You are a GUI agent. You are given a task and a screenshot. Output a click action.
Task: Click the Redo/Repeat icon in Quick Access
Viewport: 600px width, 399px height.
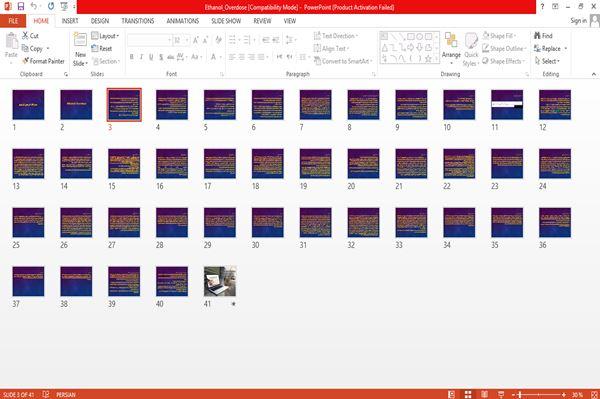coord(51,7)
